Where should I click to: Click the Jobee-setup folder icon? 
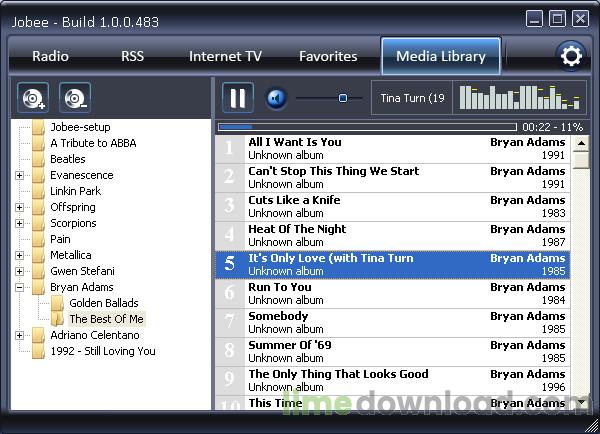tap(39, 127)
